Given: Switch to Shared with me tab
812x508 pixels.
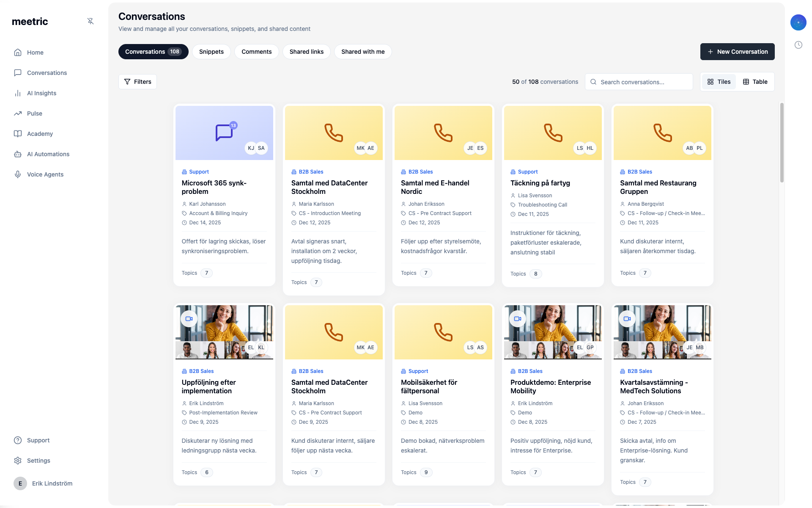Looking at the screenshot, I should 363,52.
